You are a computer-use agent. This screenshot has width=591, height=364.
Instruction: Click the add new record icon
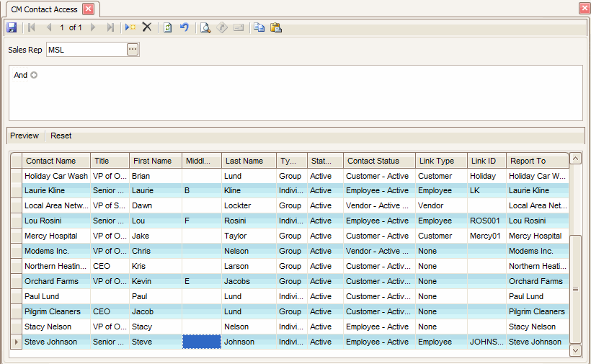(x=130, y=27)
